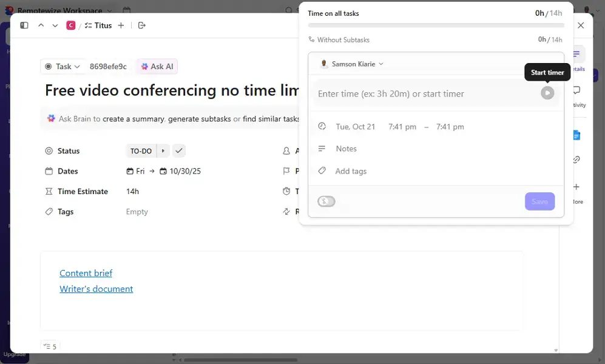Click the Docs icon in the right sidebar
The width and height of the screenshot is (605, 364).
575,136
